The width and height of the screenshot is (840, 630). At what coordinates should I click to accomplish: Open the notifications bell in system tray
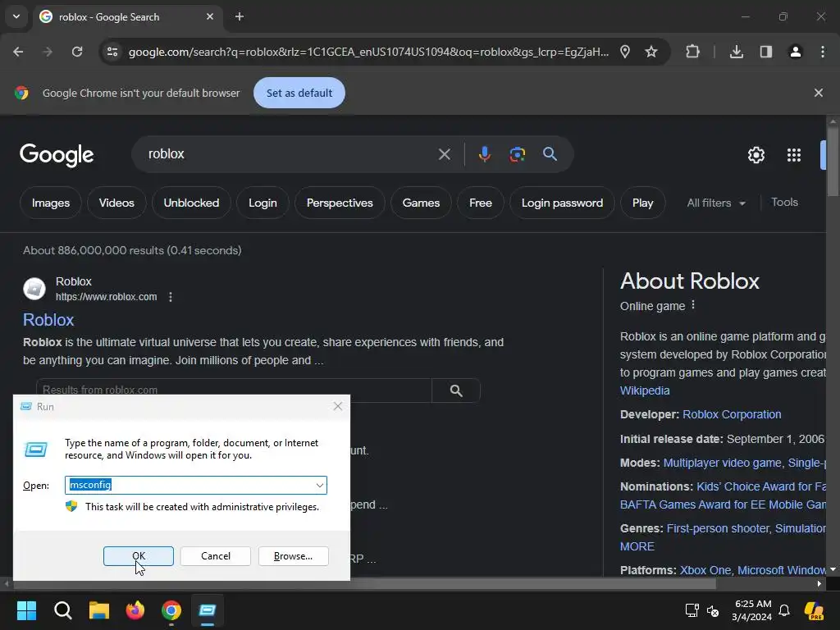(x=783, y=610)
